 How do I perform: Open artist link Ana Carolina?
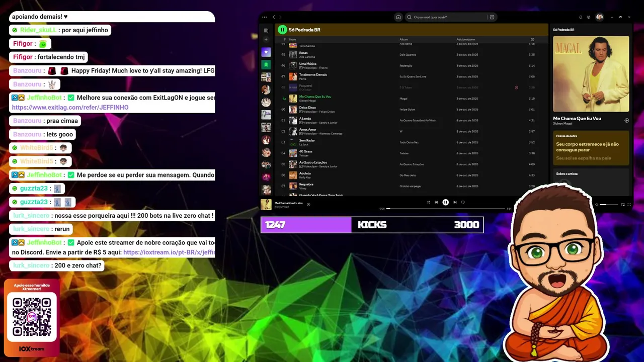click(307, 57)
